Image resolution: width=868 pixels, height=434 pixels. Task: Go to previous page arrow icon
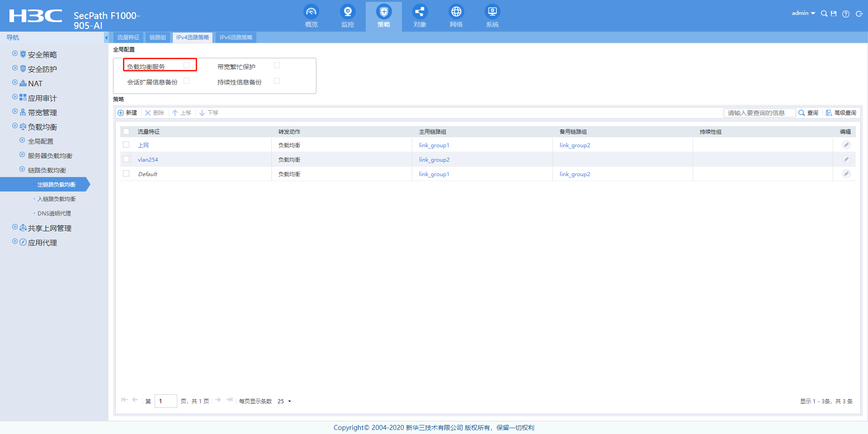135,400
